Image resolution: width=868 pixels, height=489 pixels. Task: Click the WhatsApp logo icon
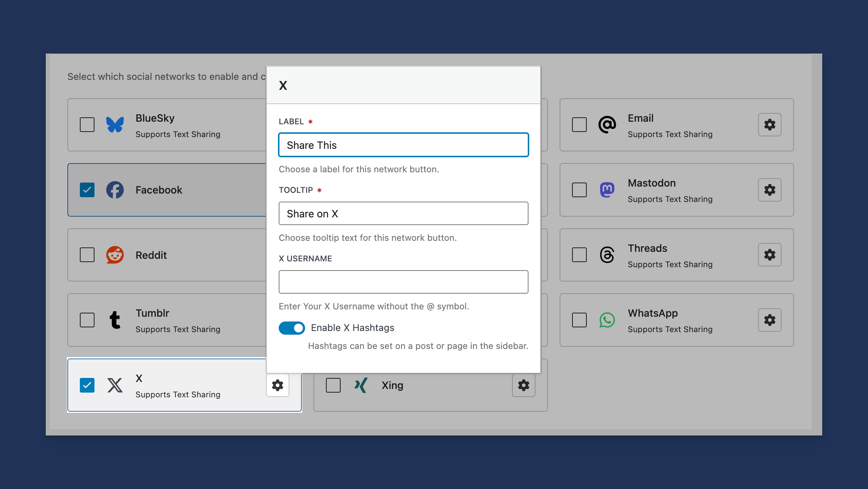(607, 320)
